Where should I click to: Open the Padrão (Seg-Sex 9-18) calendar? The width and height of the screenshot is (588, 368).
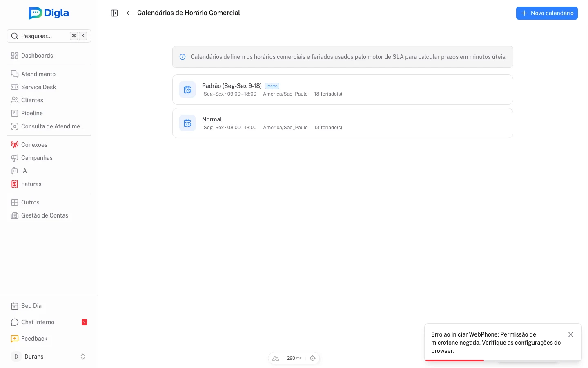[343, 90]
